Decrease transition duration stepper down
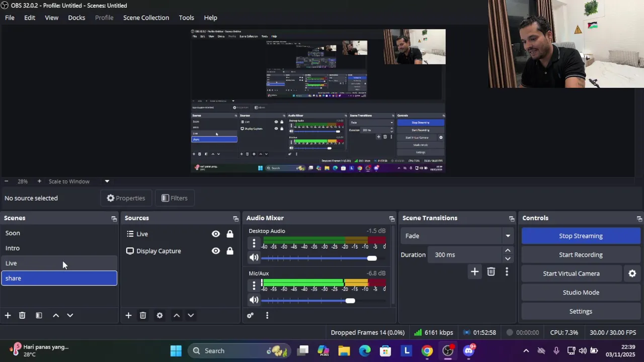 coord(508,258)
